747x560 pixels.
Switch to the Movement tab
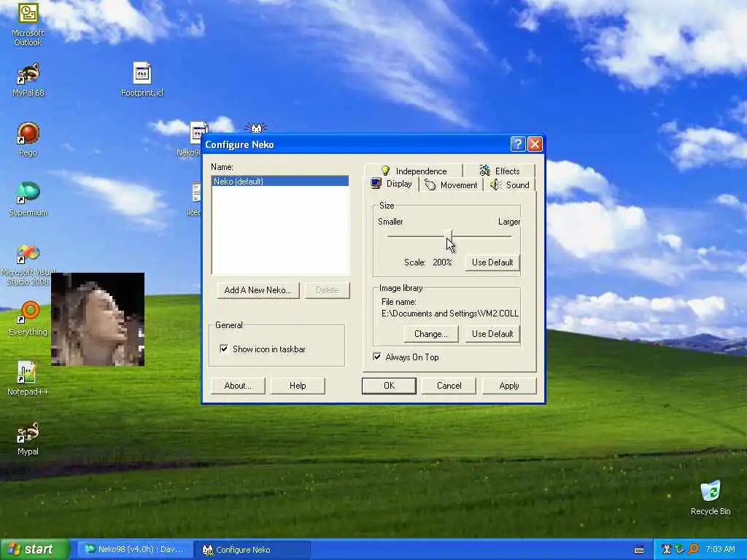pyautogui.click(x=451, y=184)
